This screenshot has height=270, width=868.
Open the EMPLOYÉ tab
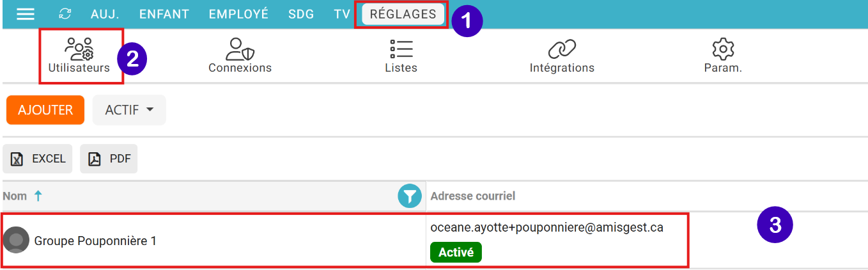tap(238, 14)
